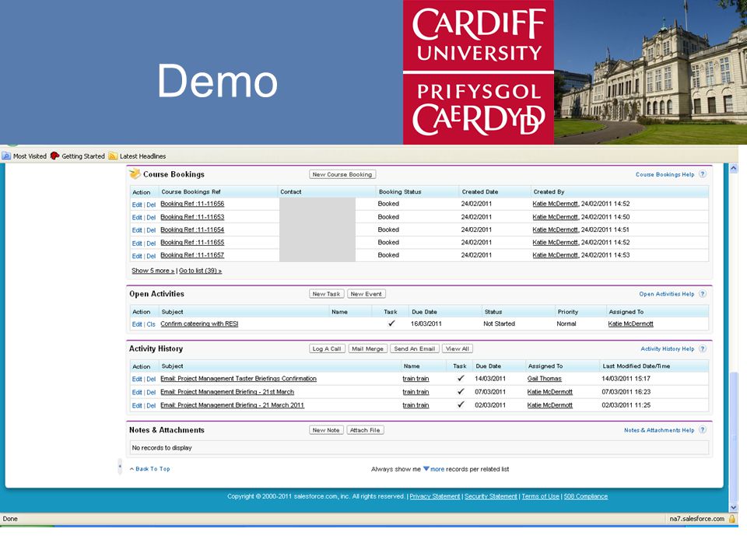Click the New Note button
This screenshot has height=560, width=747.
tap(326, 430)
